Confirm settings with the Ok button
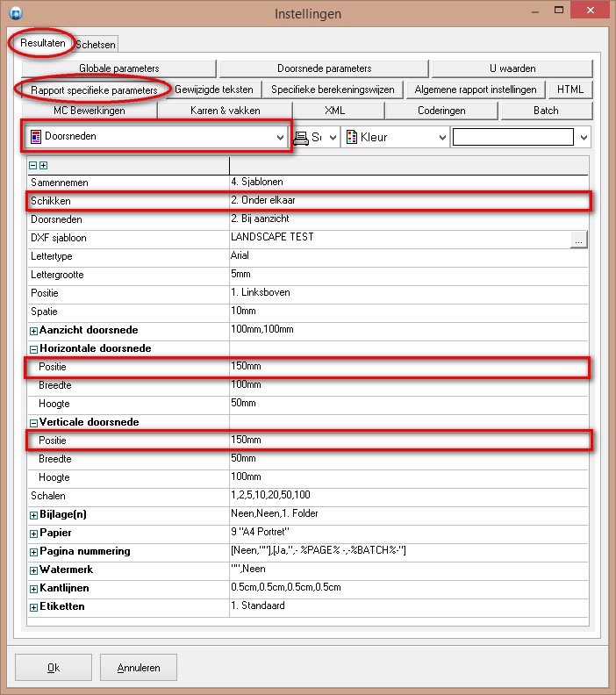Viewport: 616px width, 695px height. pos(54,668)
